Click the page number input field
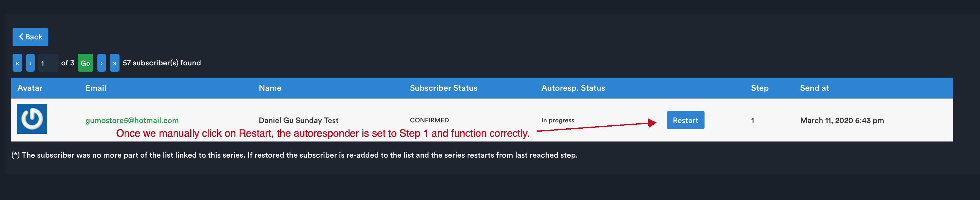This screenshot has width=980, height=200. 48,63
